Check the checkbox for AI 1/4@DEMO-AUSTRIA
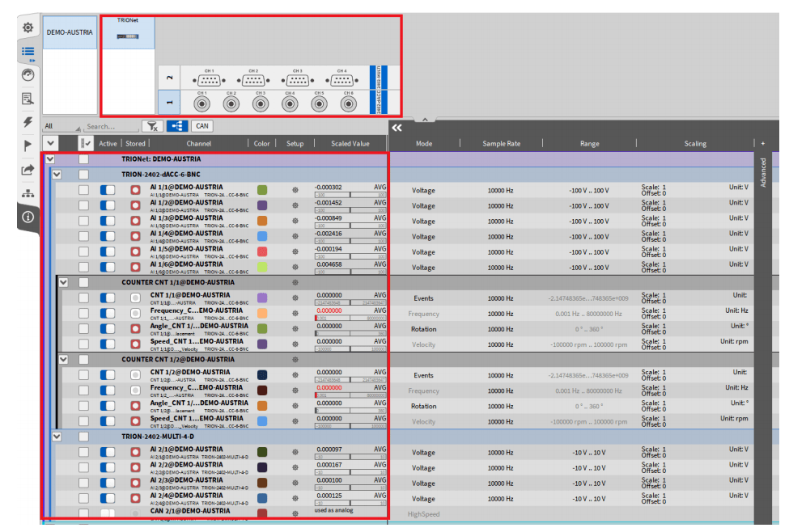The width and height of the screenshot is (789, 532). 83,236
